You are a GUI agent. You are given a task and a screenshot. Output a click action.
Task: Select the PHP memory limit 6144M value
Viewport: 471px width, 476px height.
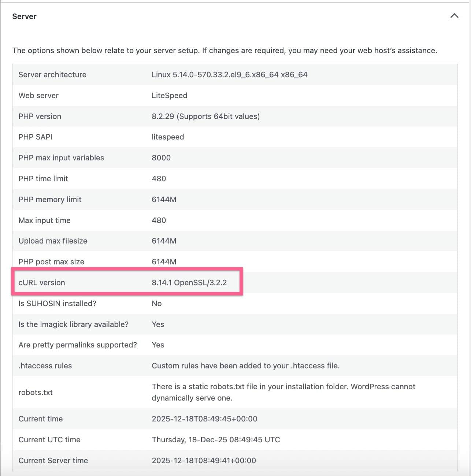pyautogui.click(x=164, y=200)
